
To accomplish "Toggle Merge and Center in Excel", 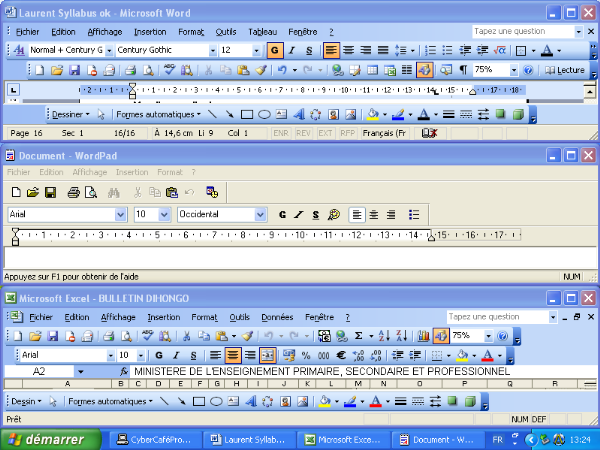I will [x=267, y=355].
